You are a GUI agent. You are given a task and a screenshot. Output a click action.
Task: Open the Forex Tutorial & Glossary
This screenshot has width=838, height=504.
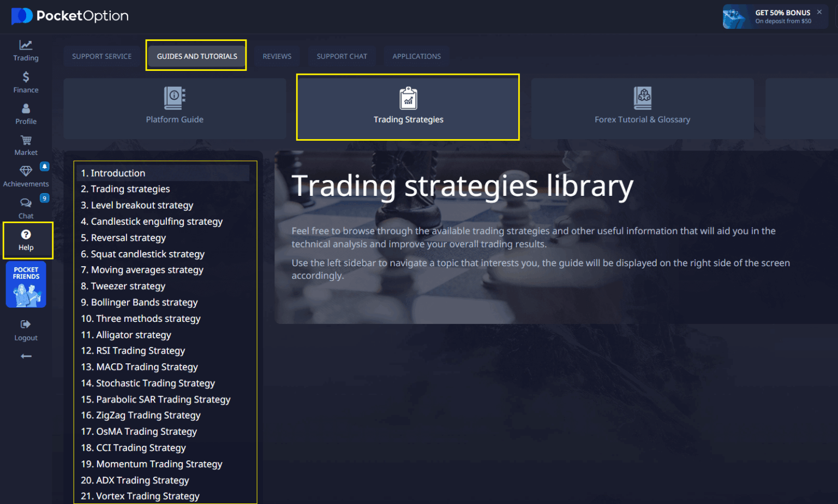(x=642, y=107)
